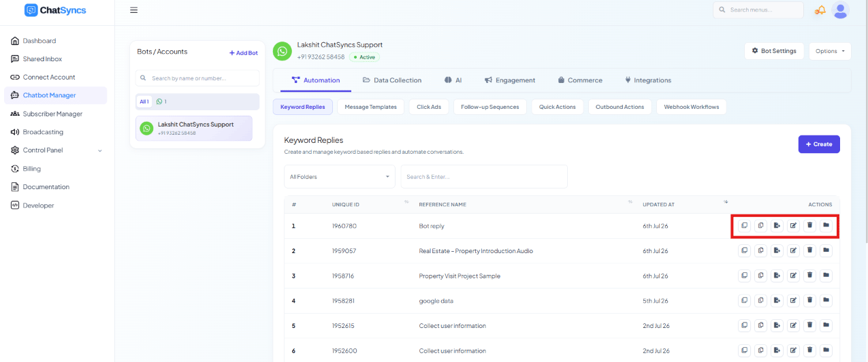Image resolution: width=868 pixels, height=362 pixels.
Task: Delete Property Visit Project Sample row
Action: 809,276
